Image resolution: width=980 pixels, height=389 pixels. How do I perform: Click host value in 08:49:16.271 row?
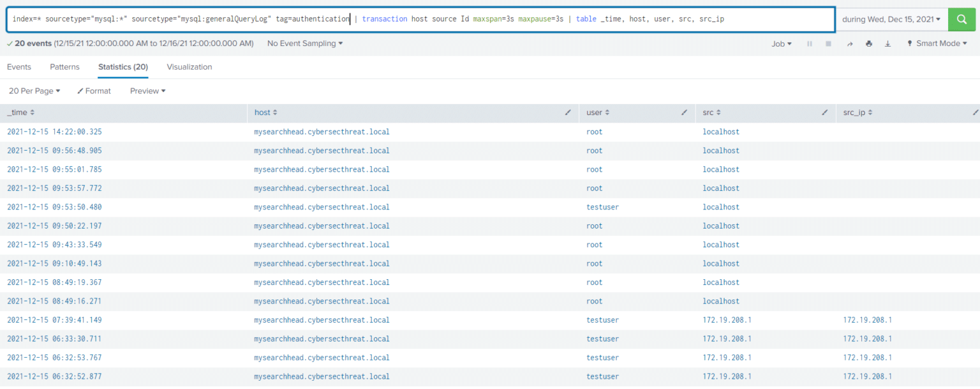(322, 301)
